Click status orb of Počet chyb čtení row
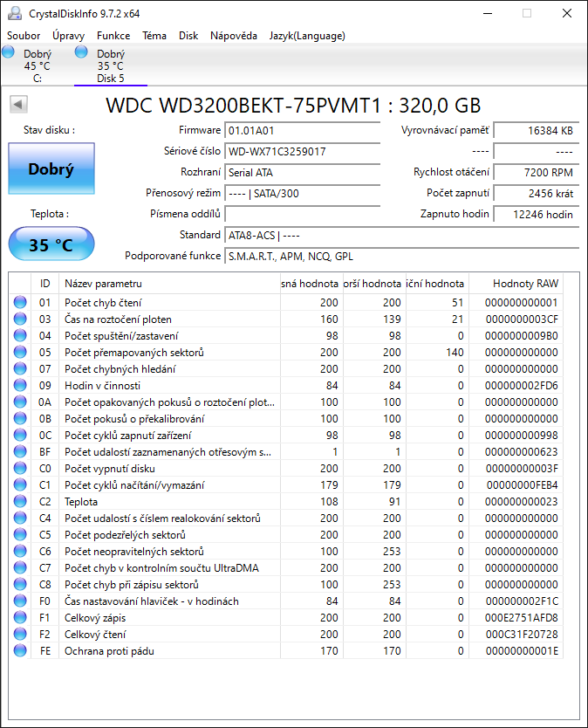This screenshot has height=728, width=588. 20,302
